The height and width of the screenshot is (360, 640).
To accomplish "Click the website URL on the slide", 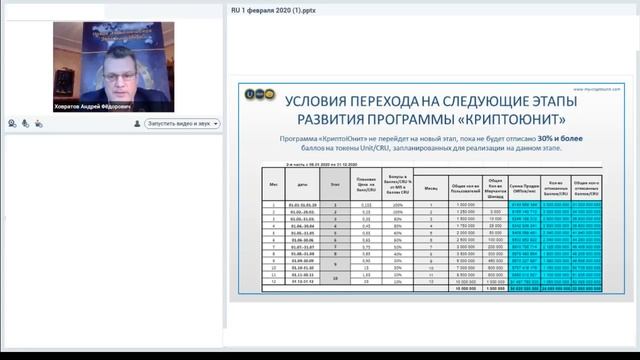I will coord(596,89).
